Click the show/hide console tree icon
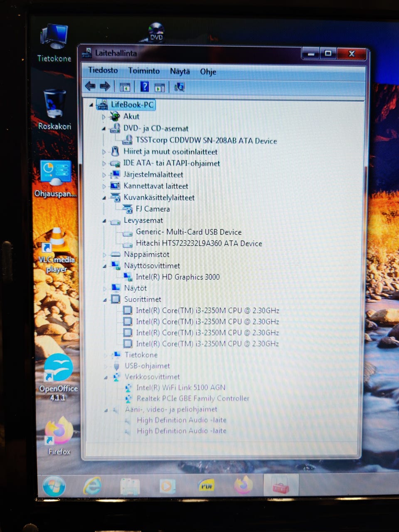399x532 pixels. pos(125,87)
